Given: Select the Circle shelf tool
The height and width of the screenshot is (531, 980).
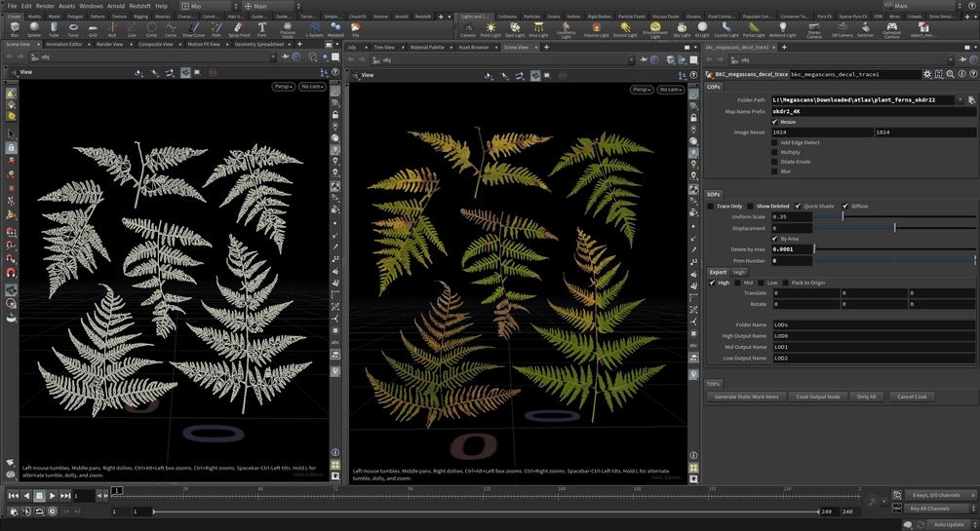Looking at the screenshot, I should tap(151, 28).
